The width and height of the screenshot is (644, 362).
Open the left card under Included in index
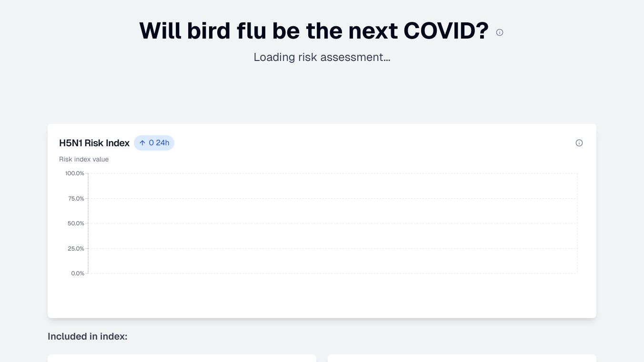point(181,358)
